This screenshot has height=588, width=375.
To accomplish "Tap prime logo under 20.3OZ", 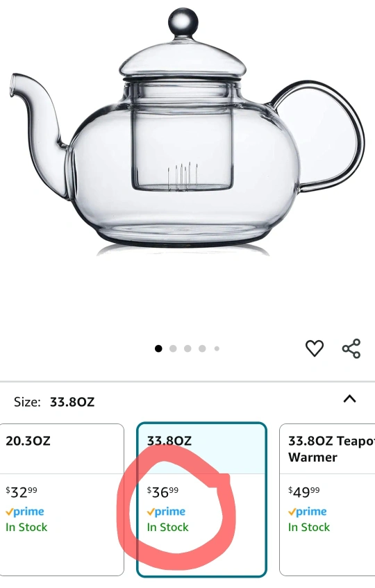I will point(25,512).
